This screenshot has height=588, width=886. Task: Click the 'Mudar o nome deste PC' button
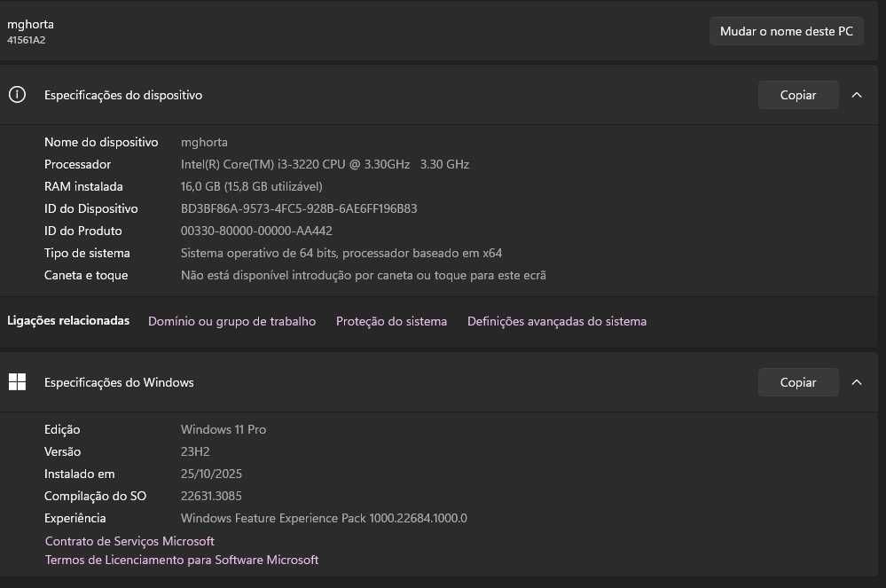pos(786,31)
